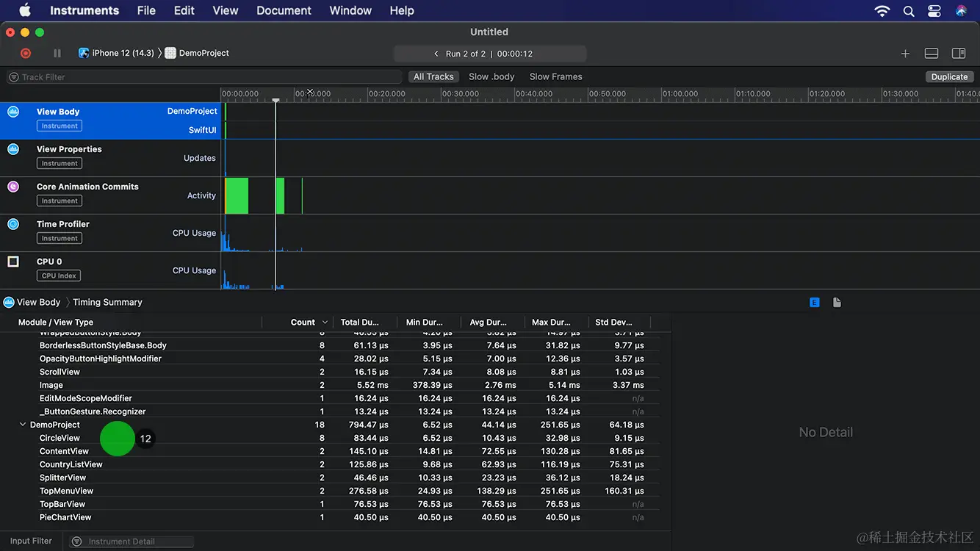
Task: Sort by the Count column header
Action: 303,323
